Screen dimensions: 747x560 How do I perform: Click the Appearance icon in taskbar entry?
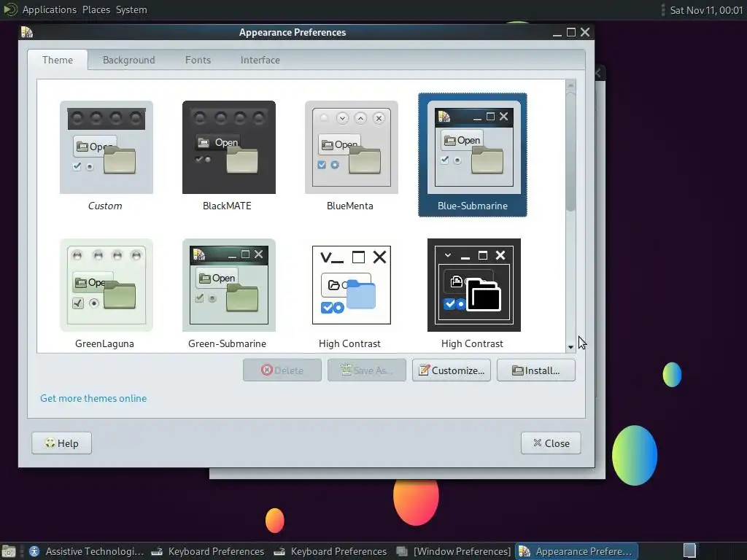click(x=525, y=551)
